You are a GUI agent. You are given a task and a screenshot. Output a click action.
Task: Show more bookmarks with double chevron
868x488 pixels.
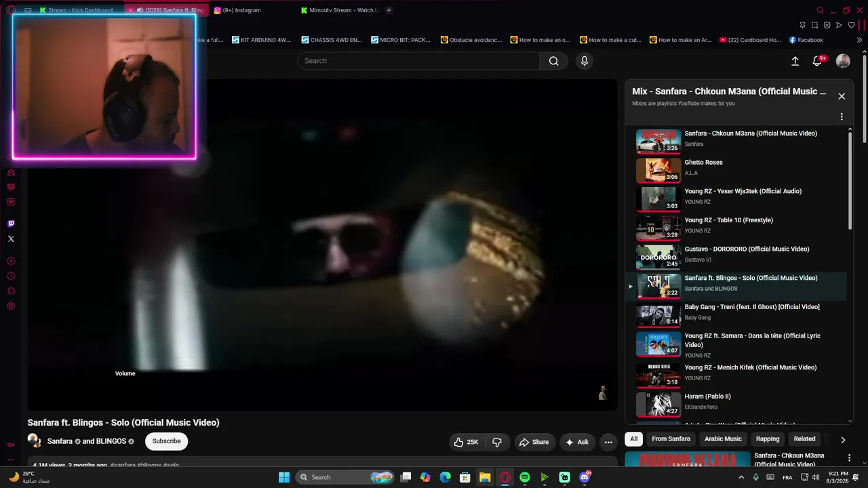pyautogui.click(x=859, y=40)
